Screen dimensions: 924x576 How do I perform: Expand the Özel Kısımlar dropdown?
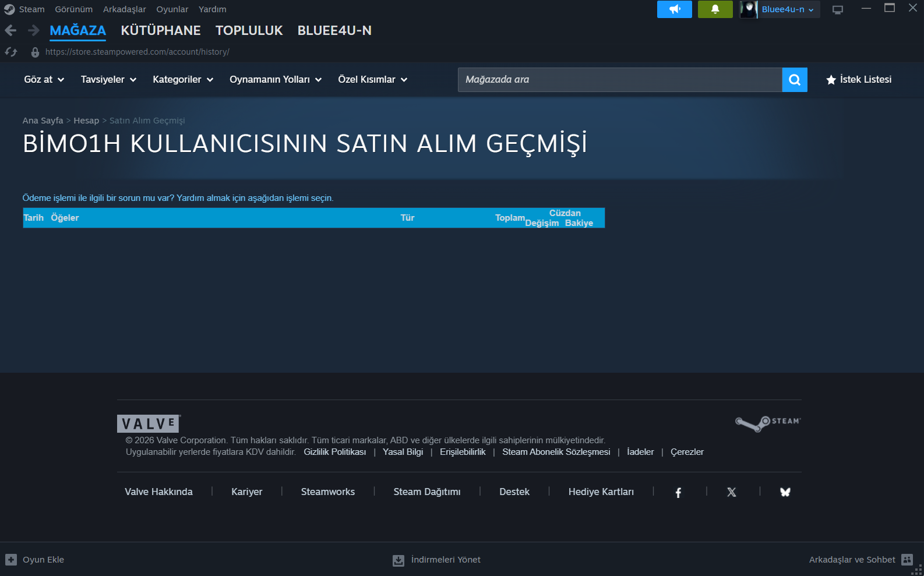(x=373, y=80)
